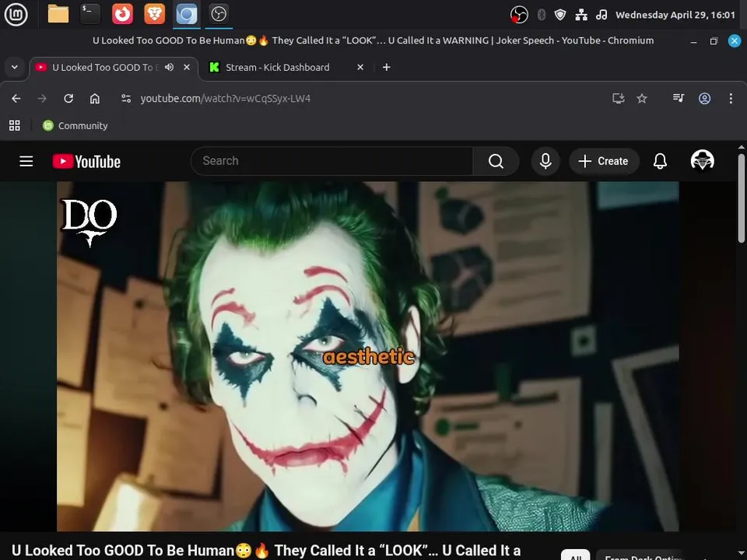Mute the YouTube tab audio icon

(169, 67)
